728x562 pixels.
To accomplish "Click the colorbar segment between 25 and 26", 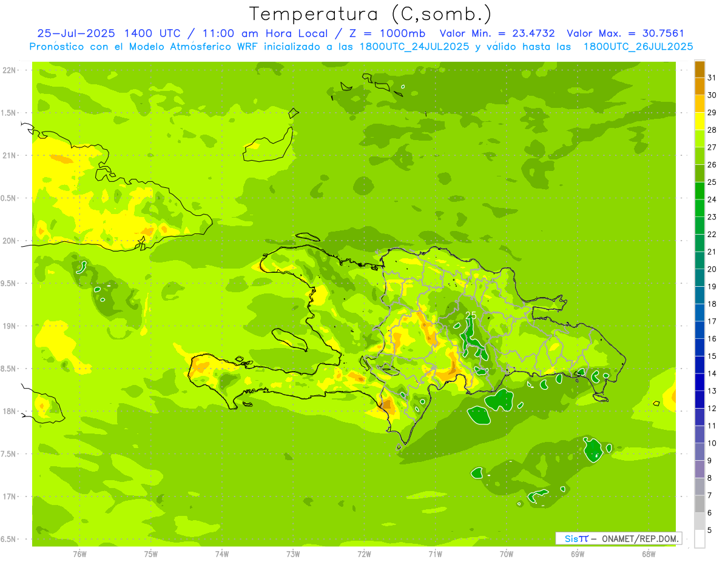I will pyautogui.click(x=699, y=173).
